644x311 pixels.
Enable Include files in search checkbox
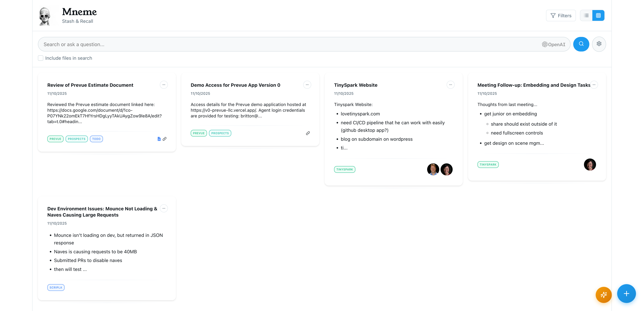pyautogui.click(x=40, y=58)
